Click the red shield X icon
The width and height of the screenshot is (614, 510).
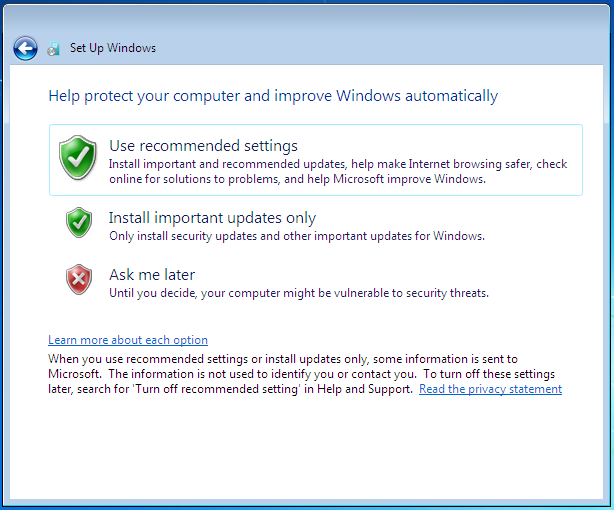pos(79,279)
